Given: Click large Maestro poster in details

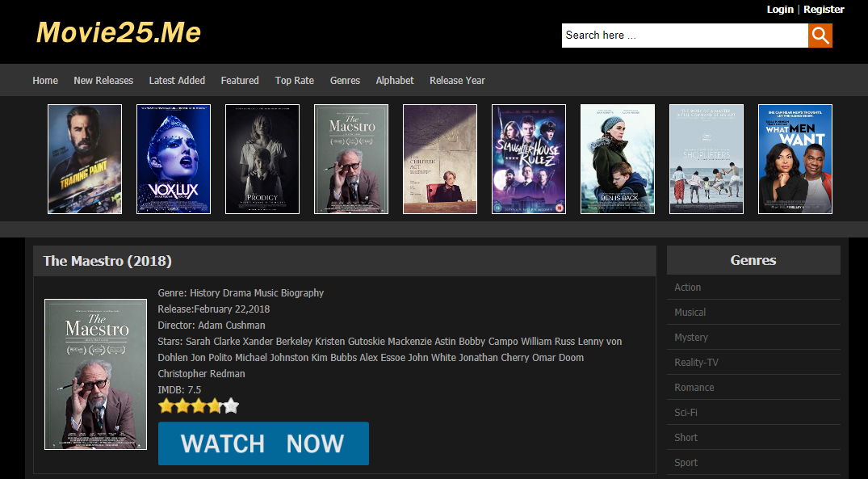Looking at the screenshot, I should point(96,374).
